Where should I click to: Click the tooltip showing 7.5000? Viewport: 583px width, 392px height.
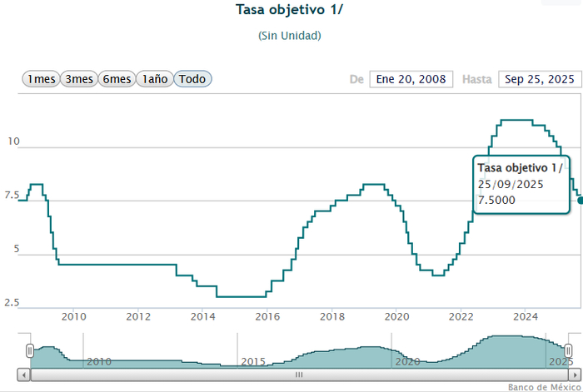click(521, 184)
